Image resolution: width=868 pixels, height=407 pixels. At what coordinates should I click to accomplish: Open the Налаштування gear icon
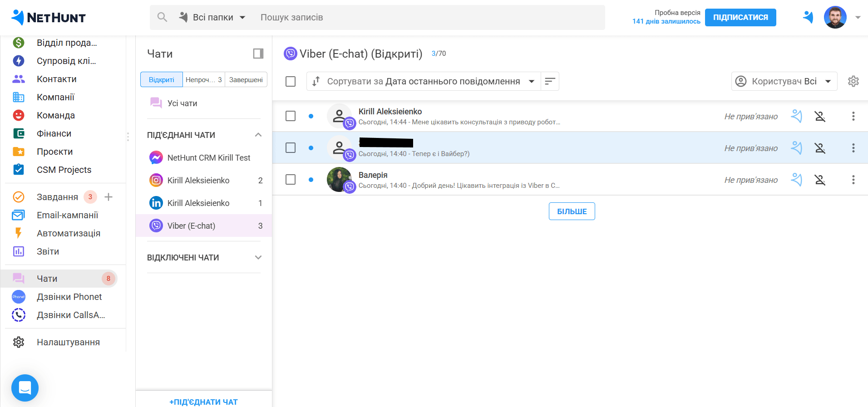click(x=19, y=342)
